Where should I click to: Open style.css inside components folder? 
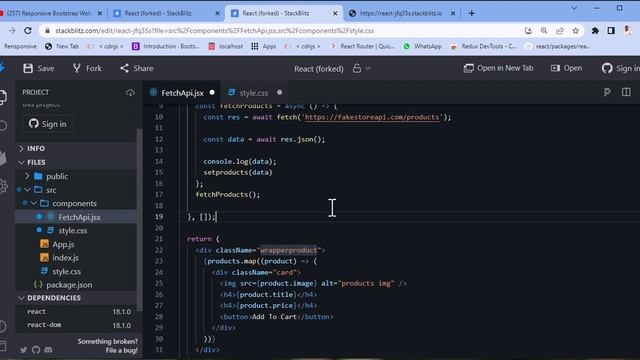72,231
